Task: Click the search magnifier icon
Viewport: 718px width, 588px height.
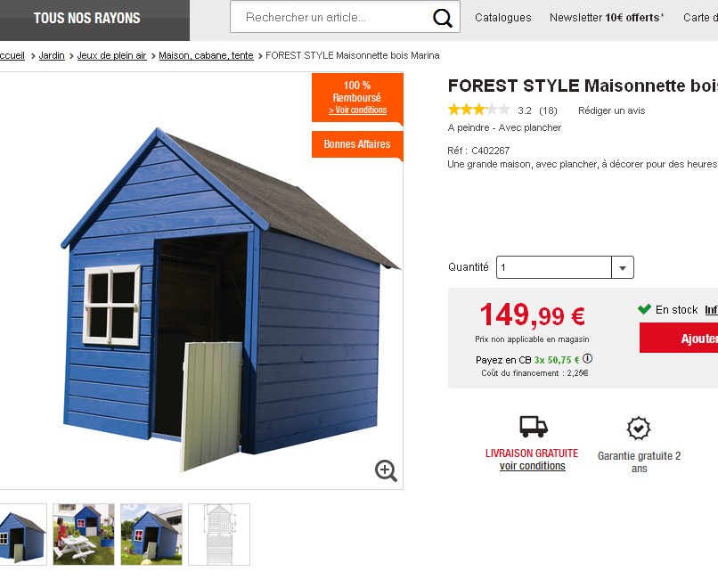Action: (443, 18)
